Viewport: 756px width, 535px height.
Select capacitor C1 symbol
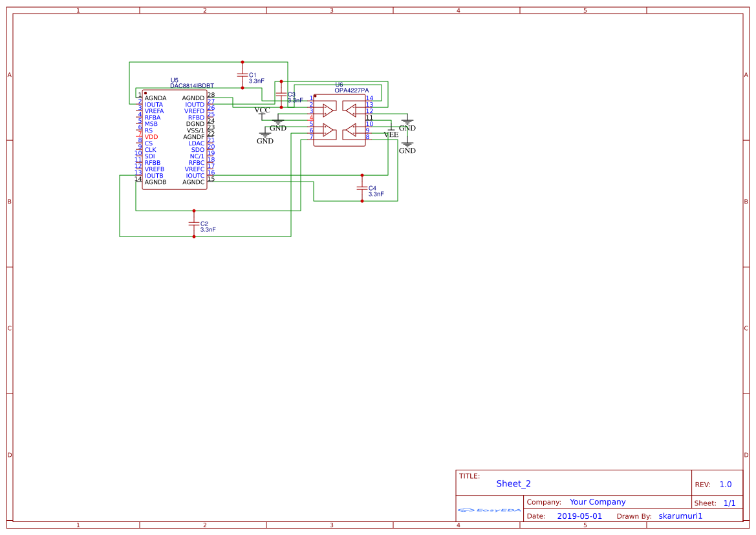pos(244,76)
